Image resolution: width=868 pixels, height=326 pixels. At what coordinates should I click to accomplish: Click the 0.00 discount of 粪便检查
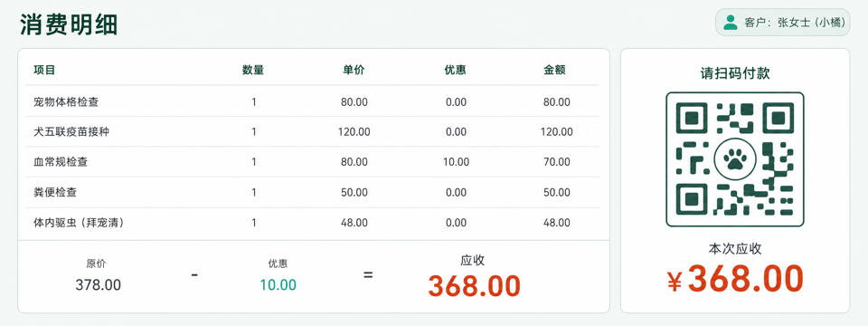point(456,192)
